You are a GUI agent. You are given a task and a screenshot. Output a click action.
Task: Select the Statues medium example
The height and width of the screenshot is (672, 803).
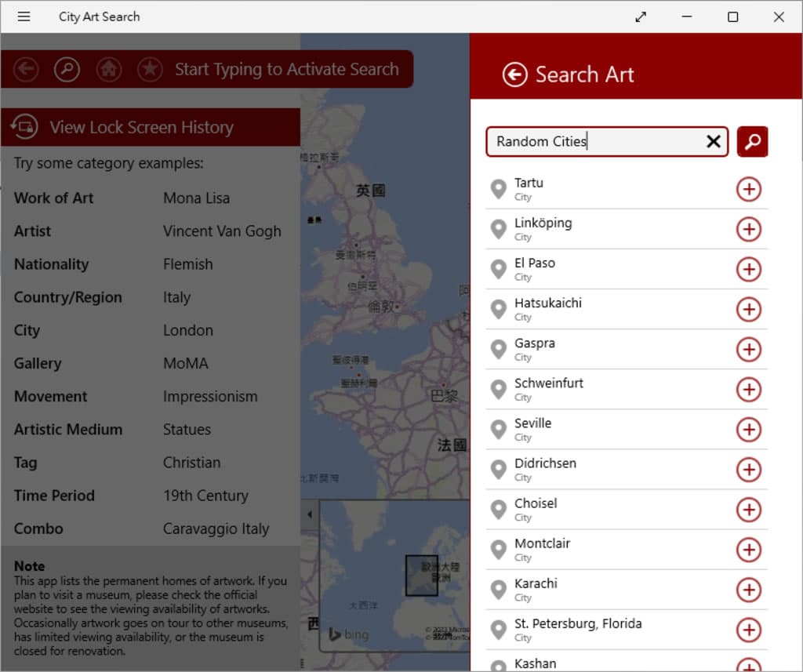pos(187,430)
